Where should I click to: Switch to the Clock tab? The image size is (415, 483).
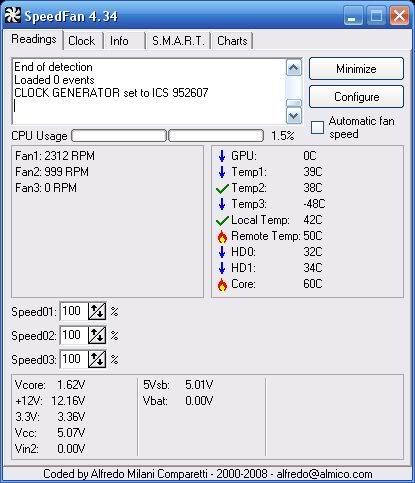click(x=82, y=41)
